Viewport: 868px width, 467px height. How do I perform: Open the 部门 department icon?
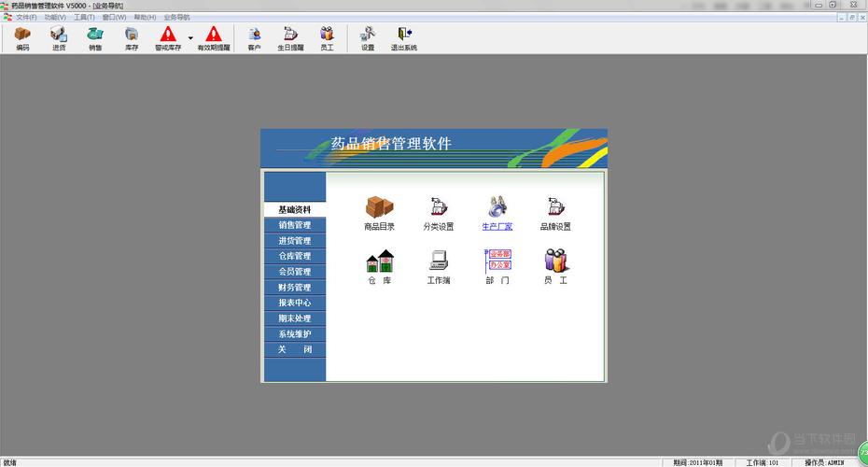[497, 267]
